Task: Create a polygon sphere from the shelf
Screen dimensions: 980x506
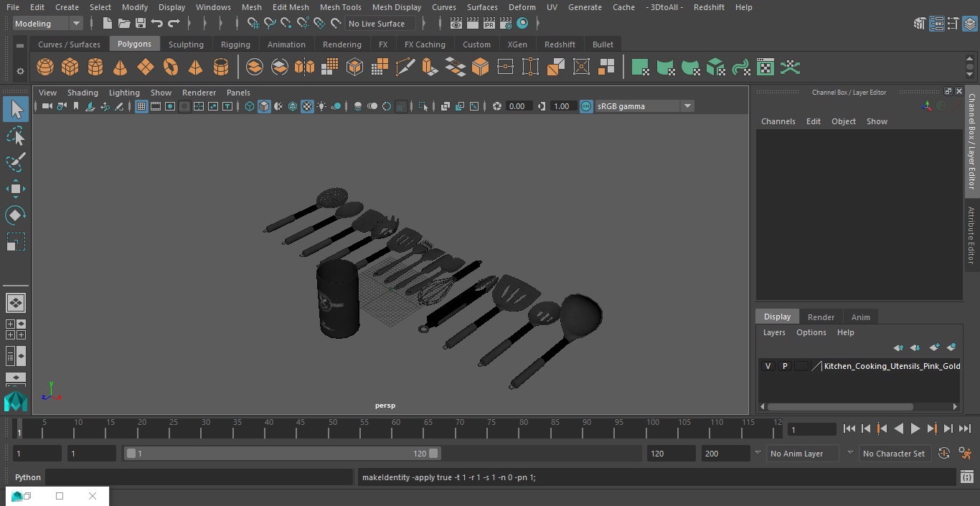Action: pyautogui.click(x=45, y=67)
